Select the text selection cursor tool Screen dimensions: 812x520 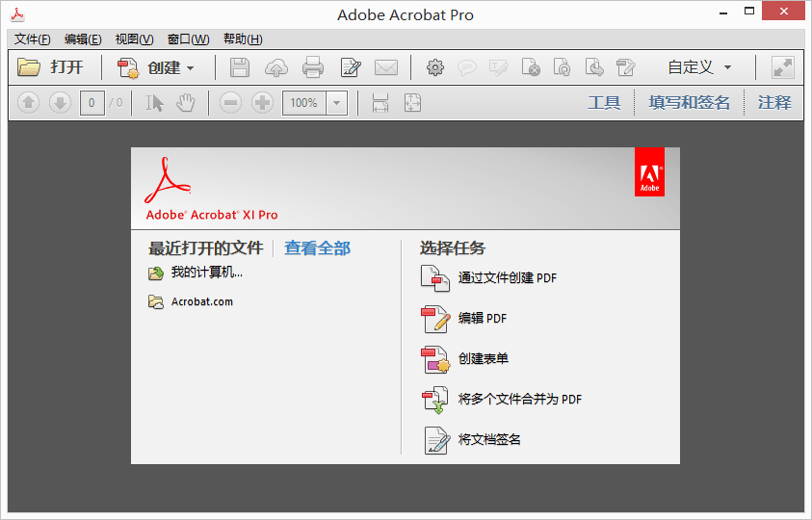pyautogui.click(x=154, y=102)
